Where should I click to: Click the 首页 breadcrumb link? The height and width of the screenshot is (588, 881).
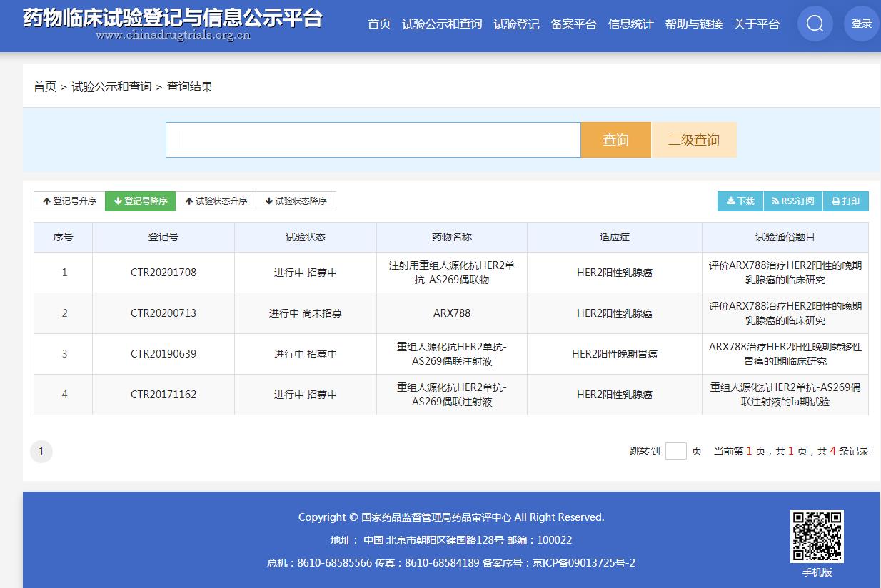pos(44,87)
